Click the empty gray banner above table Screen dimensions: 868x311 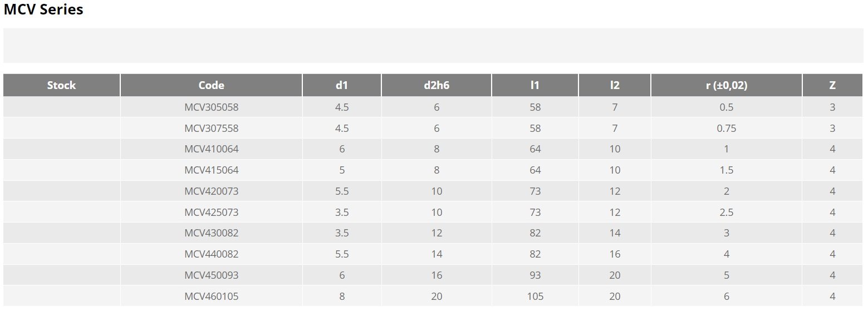click(x=433, y=46)
